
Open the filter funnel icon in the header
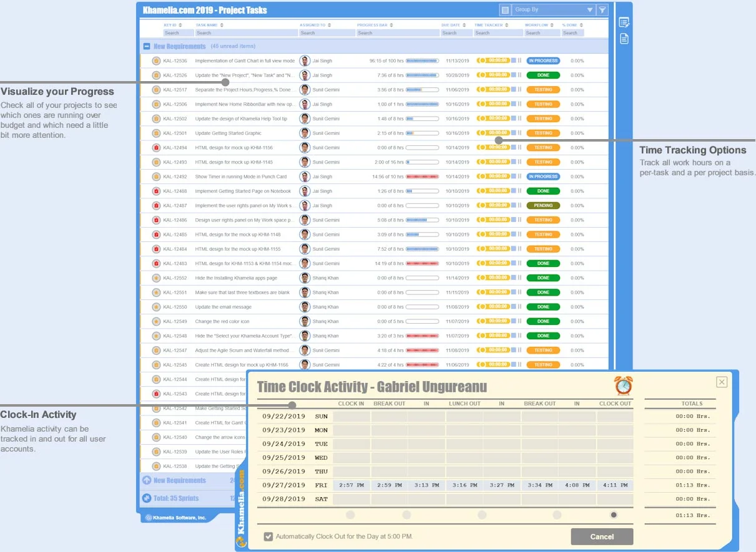tap(602, 9)
